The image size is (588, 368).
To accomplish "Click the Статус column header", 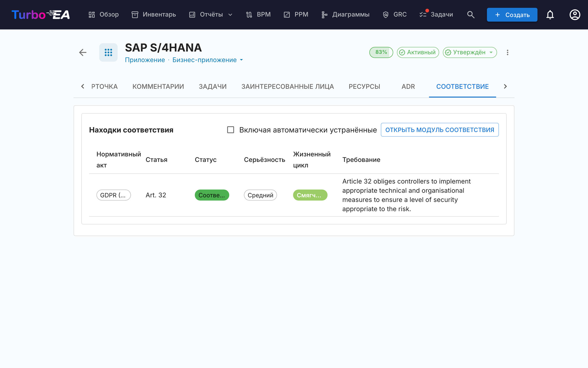I will click(206, 160).
